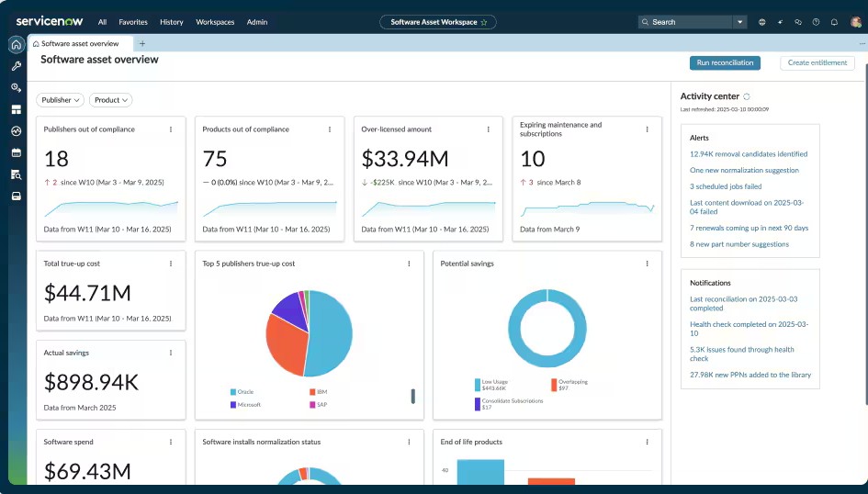Click the sparkle assistant icon in the top bar

(x=780, y=22)
